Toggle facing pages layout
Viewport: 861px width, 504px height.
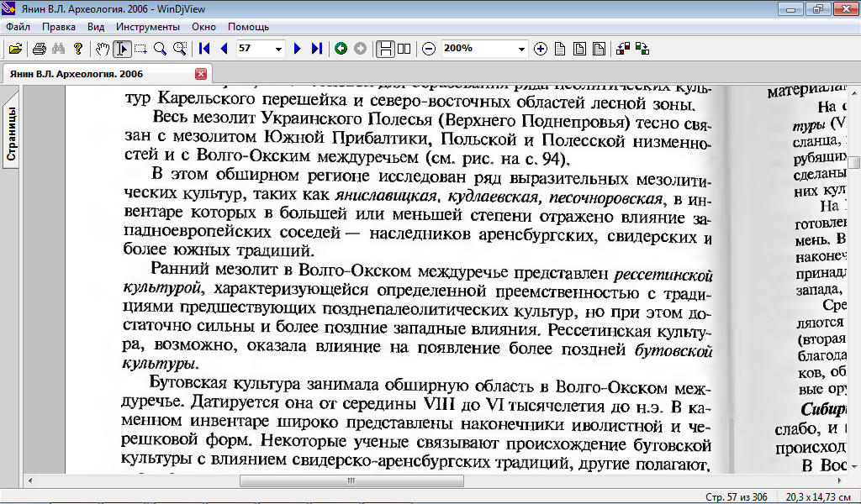404,49
